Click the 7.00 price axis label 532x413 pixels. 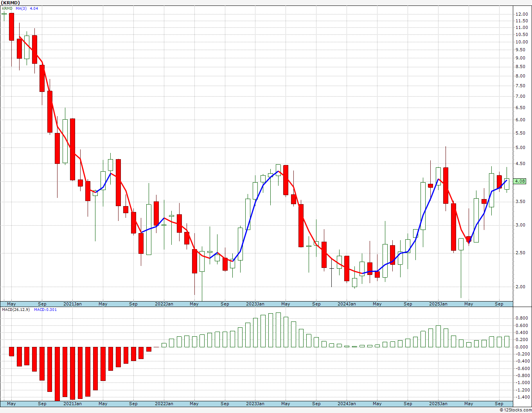coord(520,96)
